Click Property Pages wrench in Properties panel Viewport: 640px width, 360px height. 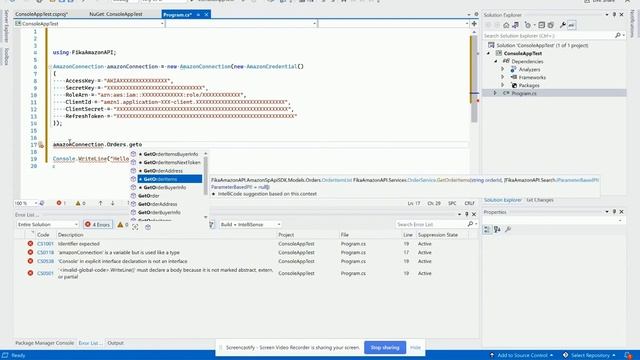click(508, 230)
